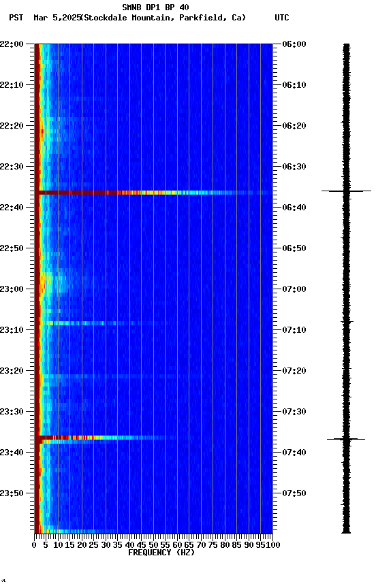376x588 pixels.
Task: Click the small seismogram spike near 07:08 UTC
Action: pos(347,322)
